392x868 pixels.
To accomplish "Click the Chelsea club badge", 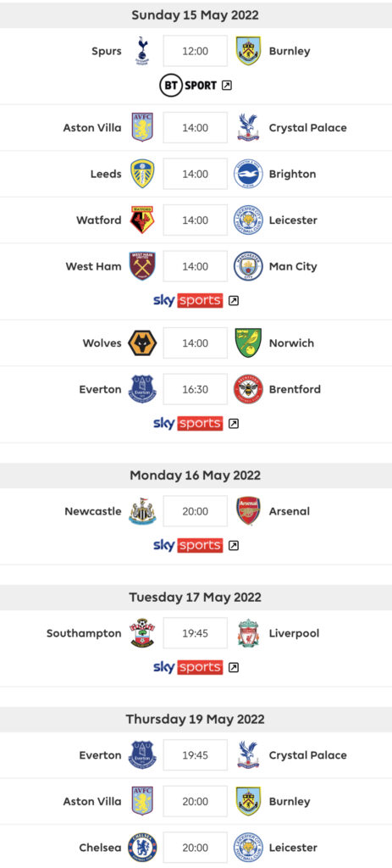I will click(x=142, y=848).
